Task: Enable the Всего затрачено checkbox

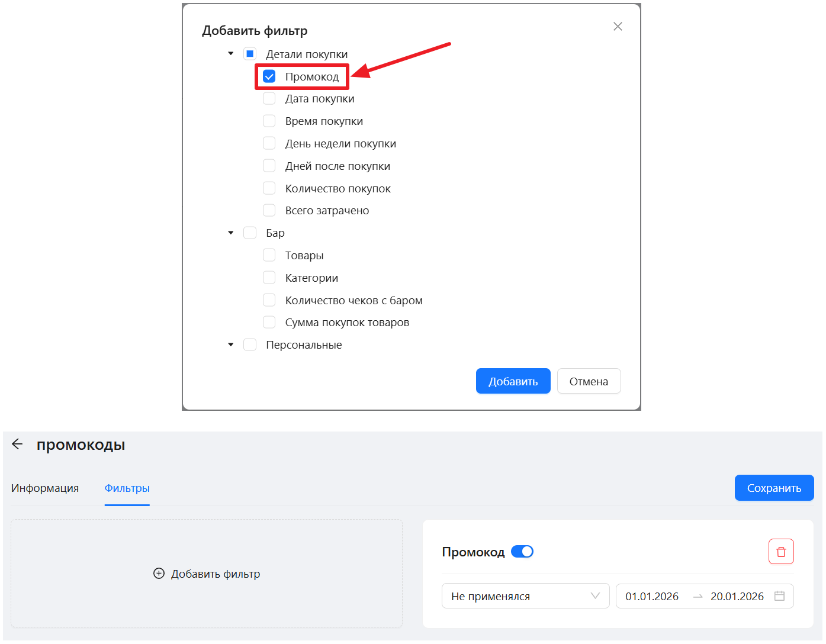Action: 269,211
